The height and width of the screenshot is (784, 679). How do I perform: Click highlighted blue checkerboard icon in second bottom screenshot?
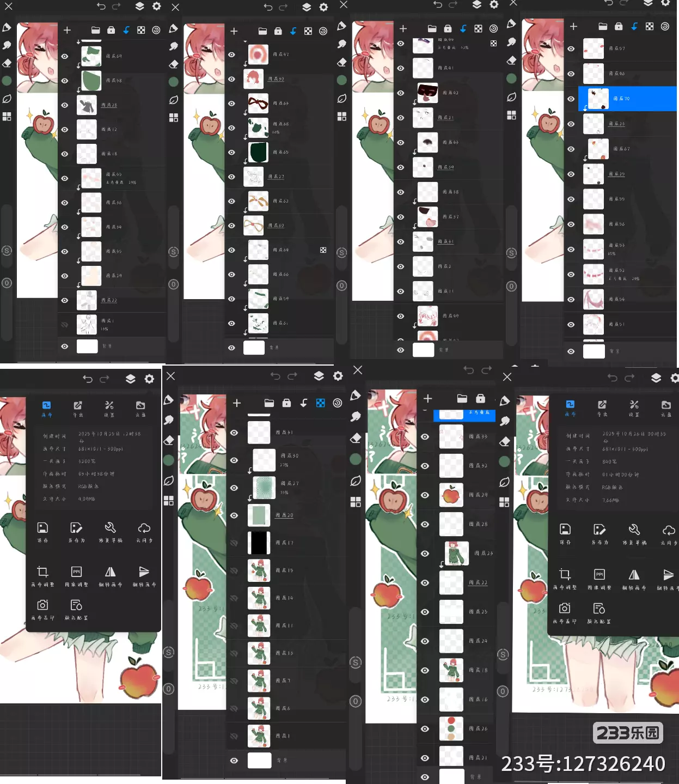(321, 403)
